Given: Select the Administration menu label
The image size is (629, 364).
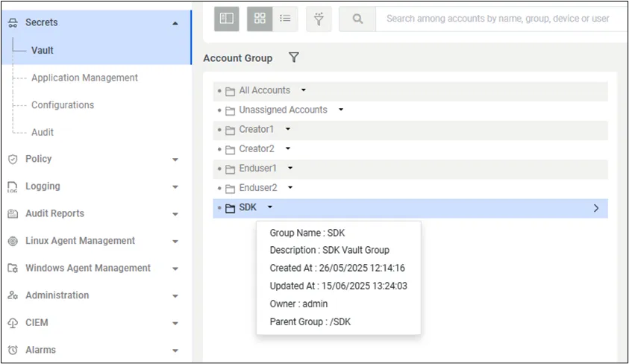Looking at the screenshot, I should point(57,295).
